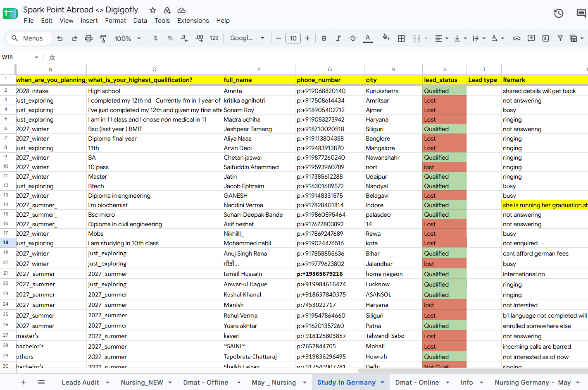
Task: Click the insert chart icon
Action: [x=545, y=38]
